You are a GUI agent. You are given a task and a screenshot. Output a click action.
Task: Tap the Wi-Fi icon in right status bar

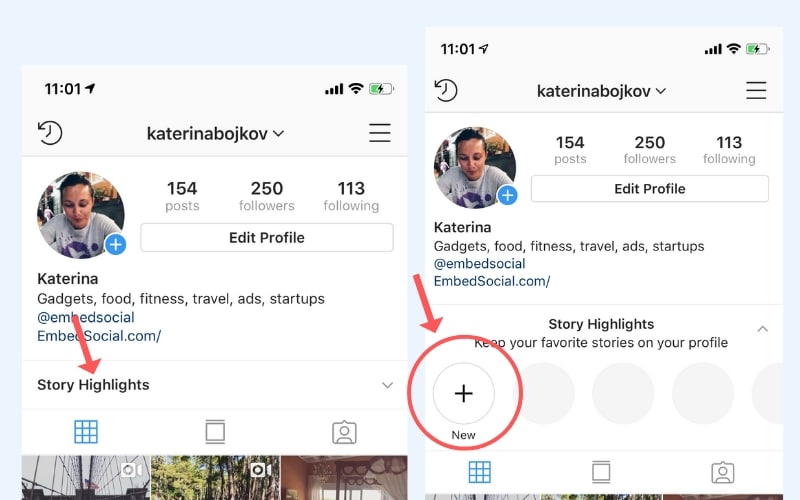[x=734, y=49]
